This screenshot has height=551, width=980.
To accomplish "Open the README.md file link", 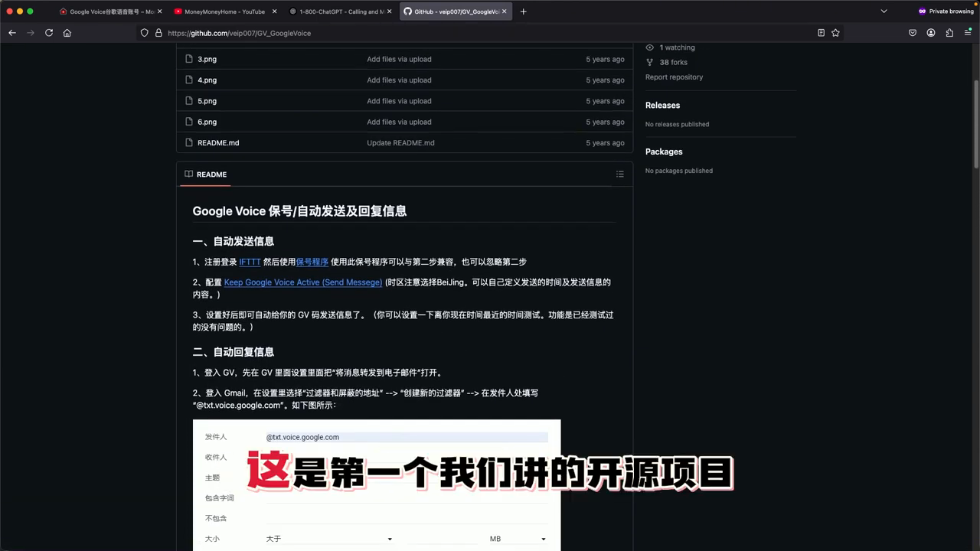I will coord(218,143).
